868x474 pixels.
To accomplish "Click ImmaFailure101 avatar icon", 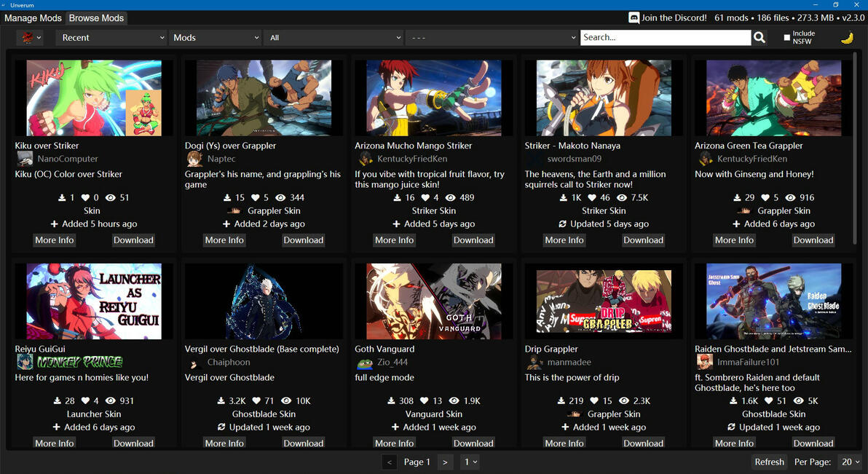I will click(704, 362).
